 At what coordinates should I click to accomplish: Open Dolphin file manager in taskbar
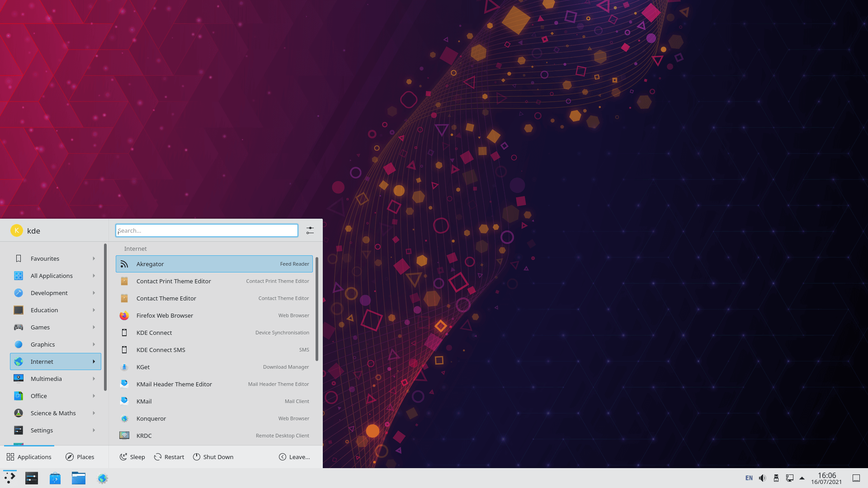tap(79, 478)
